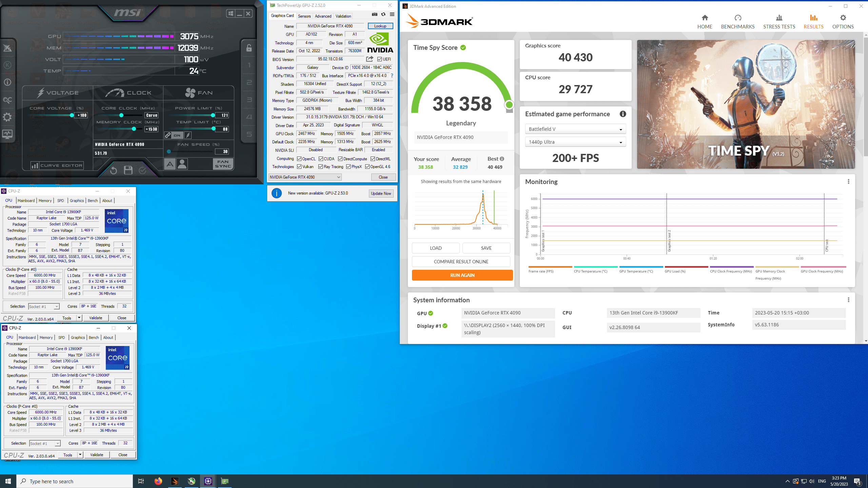Open 3DMark OPTIONS gear
This screenshot has height=488, width=868.
[843, 22]
